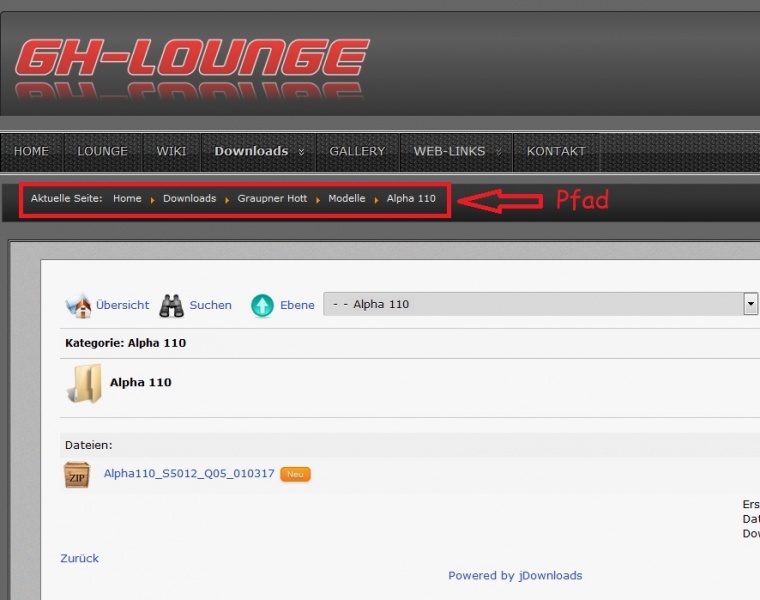This screenshot has height=600, width=760.
Task: Expand the WEB-LINKS menu
Action: [457, 152]
